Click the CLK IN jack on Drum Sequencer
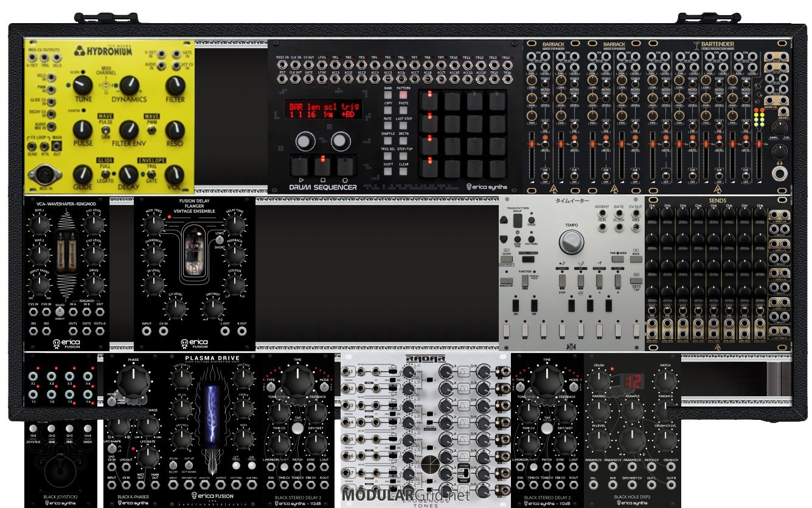This screenshot has width=812, height=508. click(296, 64)
